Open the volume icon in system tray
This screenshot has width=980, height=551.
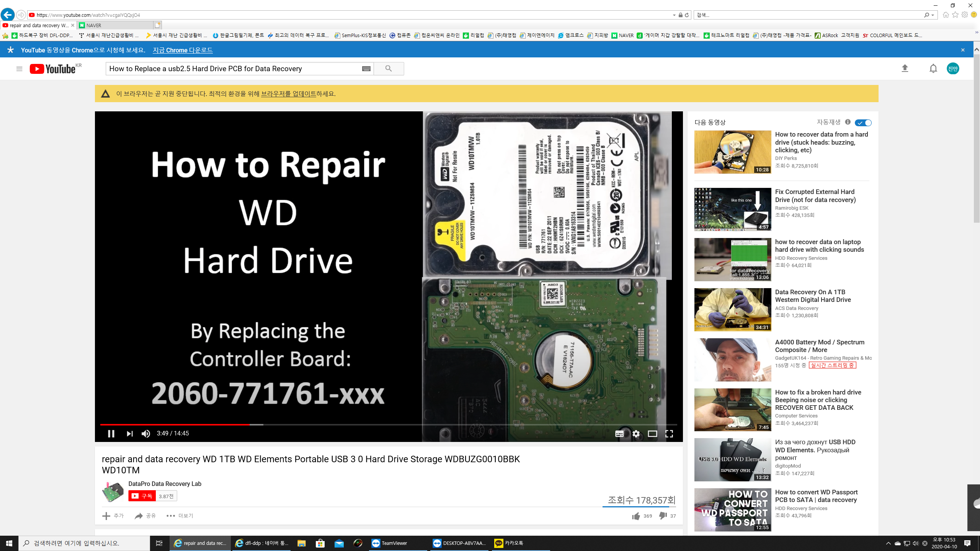tap(916, 543)
